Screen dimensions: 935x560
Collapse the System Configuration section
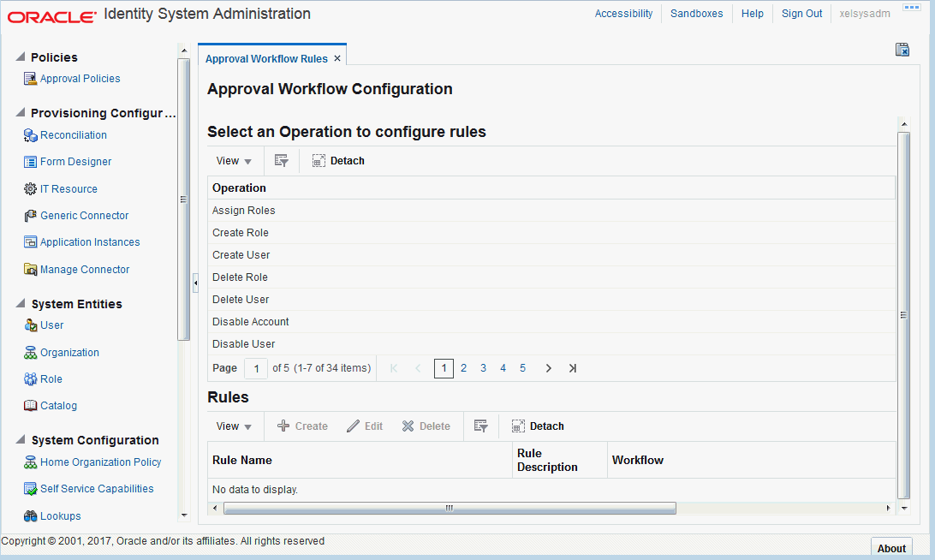(21, 439)
